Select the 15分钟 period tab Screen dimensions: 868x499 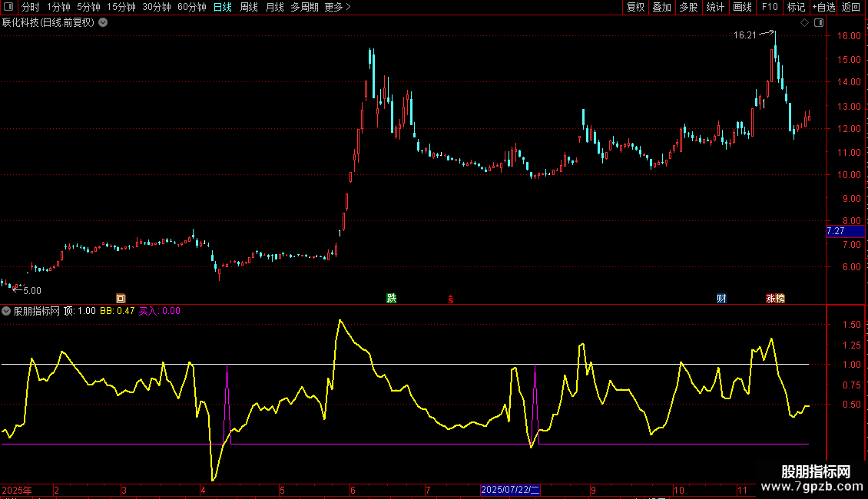pyautogui.click(x=121, y=7)
